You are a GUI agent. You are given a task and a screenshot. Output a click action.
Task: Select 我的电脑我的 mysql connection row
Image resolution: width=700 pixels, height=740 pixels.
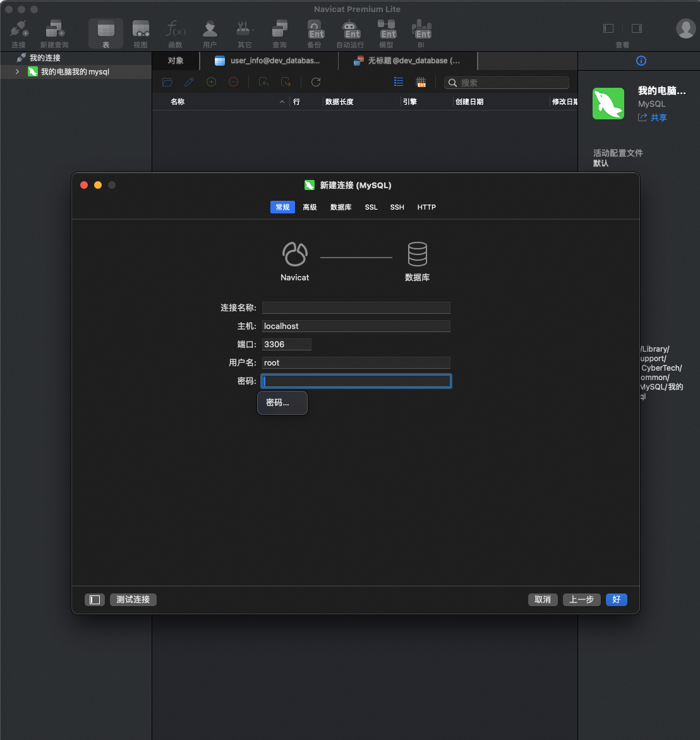(76, 72)
